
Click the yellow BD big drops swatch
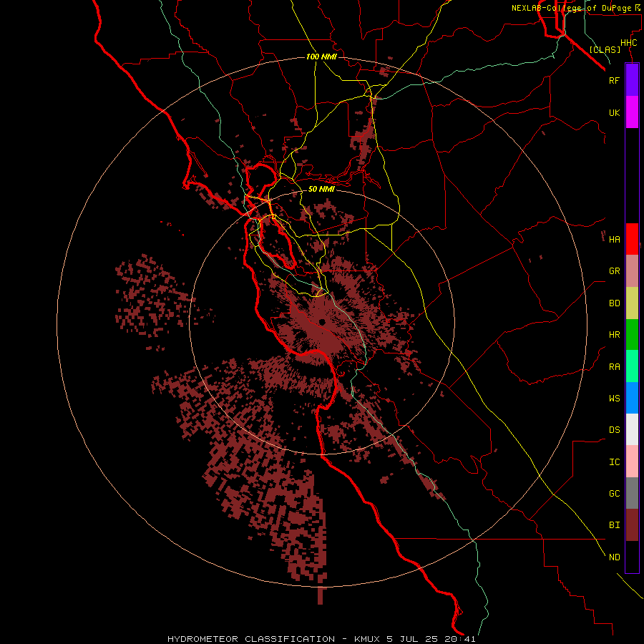click(632, 303)
